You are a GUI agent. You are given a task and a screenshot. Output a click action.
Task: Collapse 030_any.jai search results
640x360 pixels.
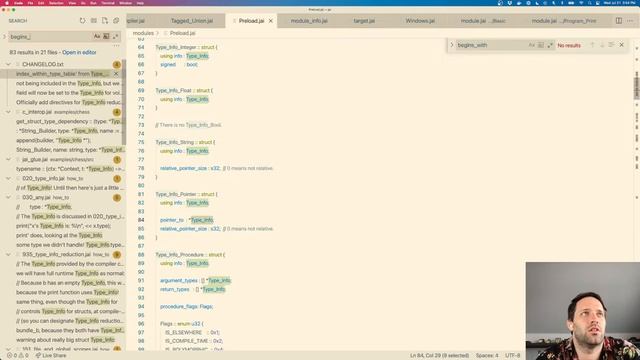pyautogui.click(x=9, y=198)
